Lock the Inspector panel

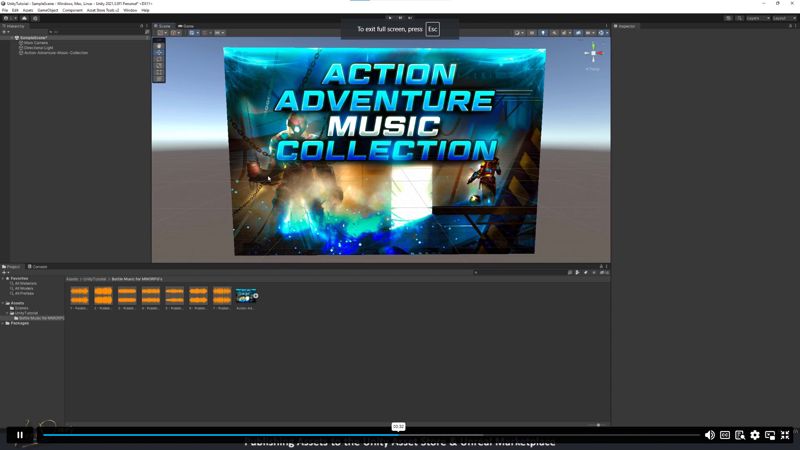click(790, 26)
